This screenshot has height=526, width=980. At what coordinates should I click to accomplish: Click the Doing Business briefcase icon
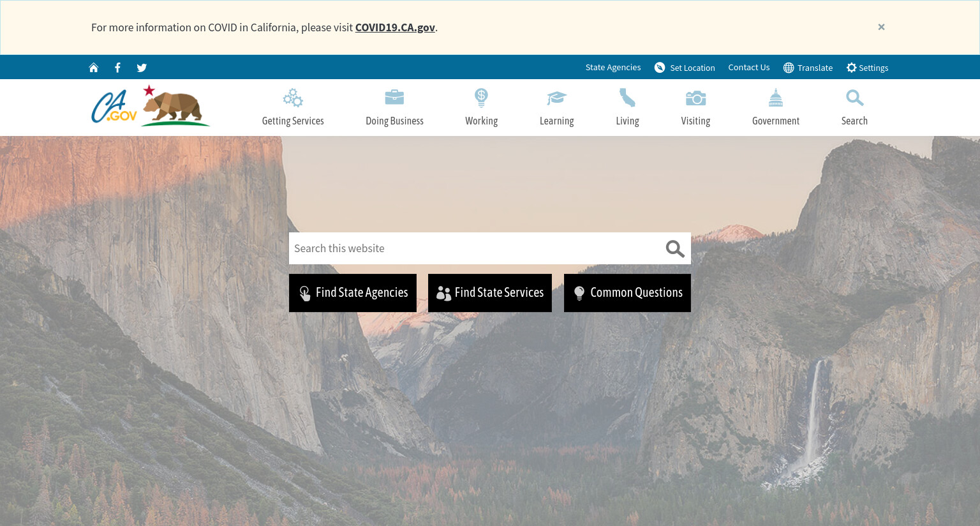(394, 97)
